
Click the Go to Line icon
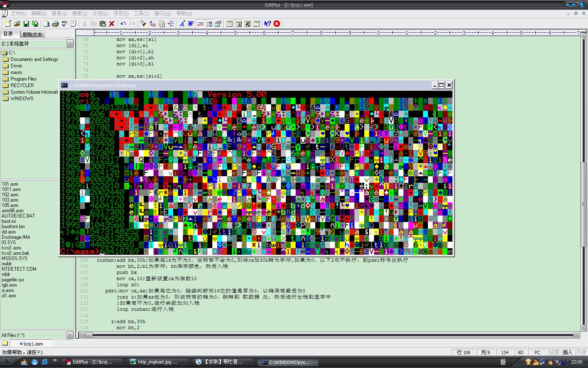click(170, 24)
